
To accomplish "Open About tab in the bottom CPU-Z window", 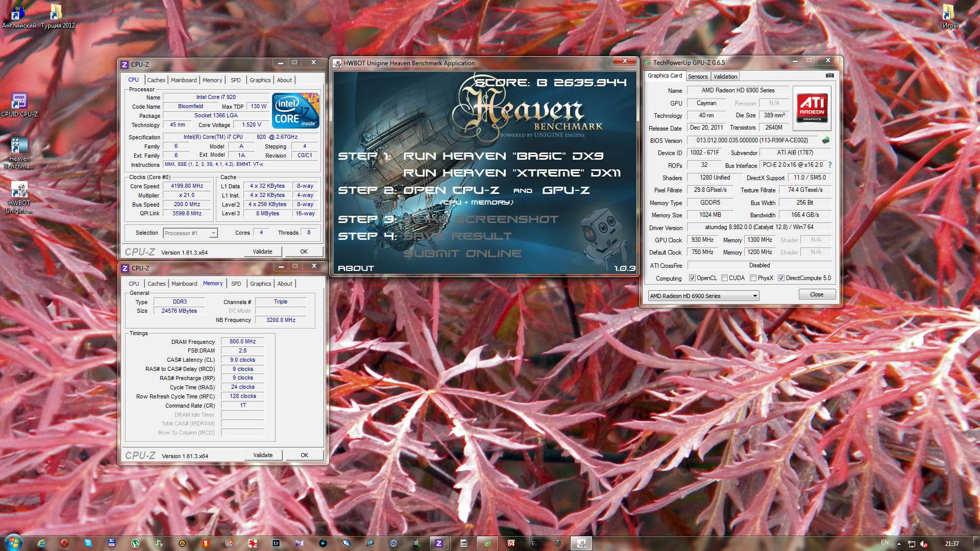I will coord(285,284).
